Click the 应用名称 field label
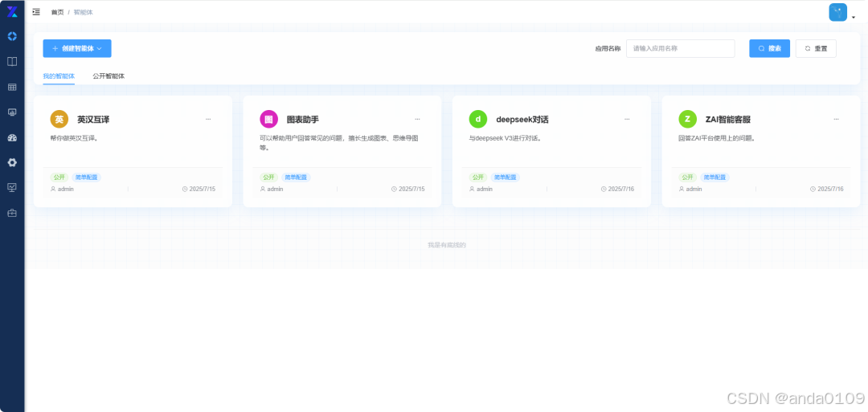Screen dimensions: 868x412 (608, 49)
